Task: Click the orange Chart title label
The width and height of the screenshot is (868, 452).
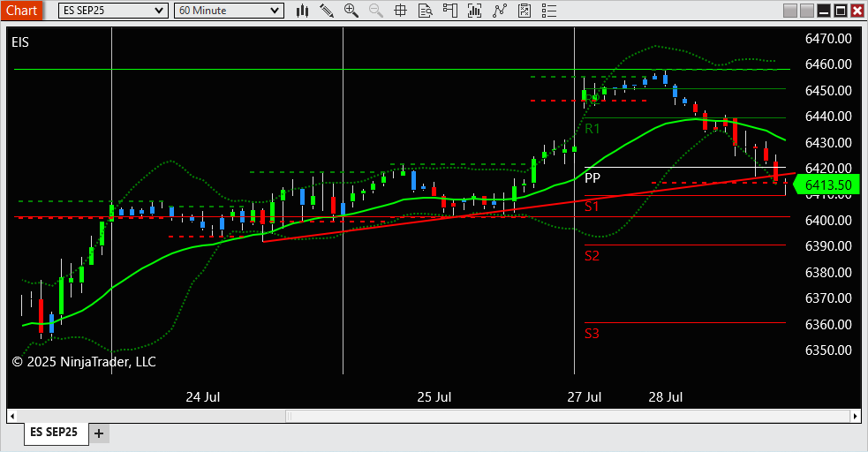Action: click(21, 11)
